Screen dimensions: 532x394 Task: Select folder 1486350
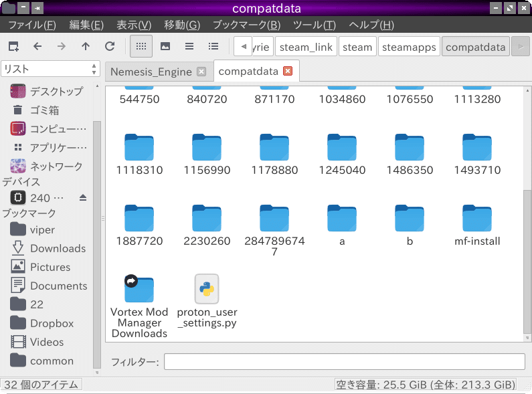[x=410, y=155]
